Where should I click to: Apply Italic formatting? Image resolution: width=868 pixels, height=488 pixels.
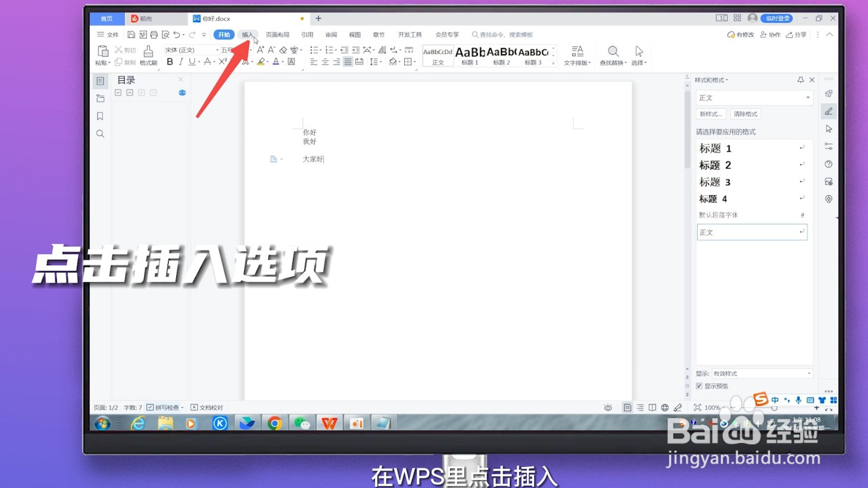pyautogui.click(x=181, y=62)
